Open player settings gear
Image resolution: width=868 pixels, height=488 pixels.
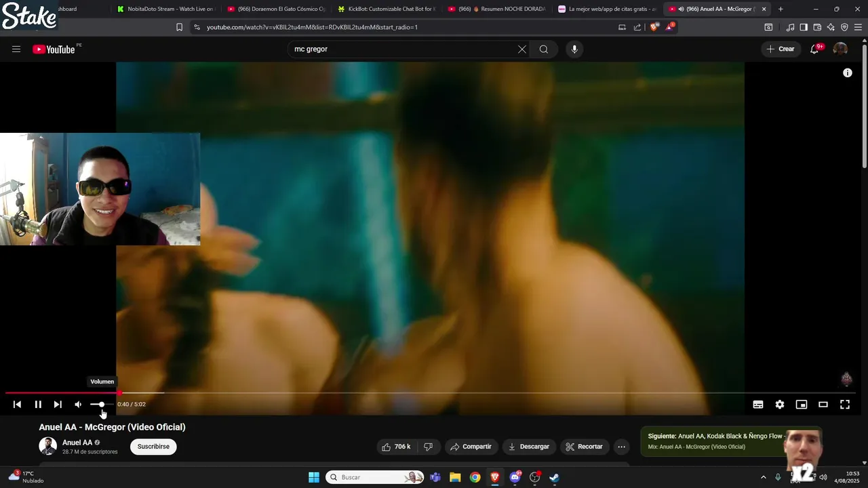point(780,405)
